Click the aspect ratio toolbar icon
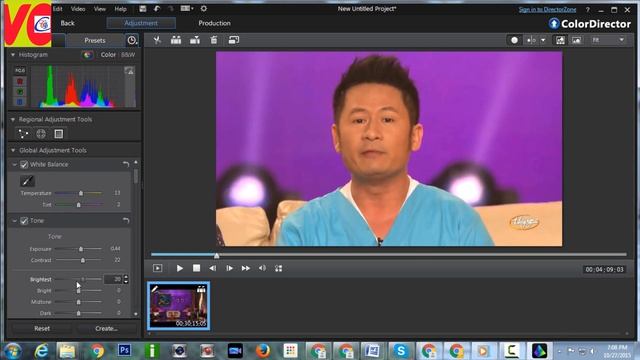The height and width of the screenshot is (360, 640). (x=234, y=40)
